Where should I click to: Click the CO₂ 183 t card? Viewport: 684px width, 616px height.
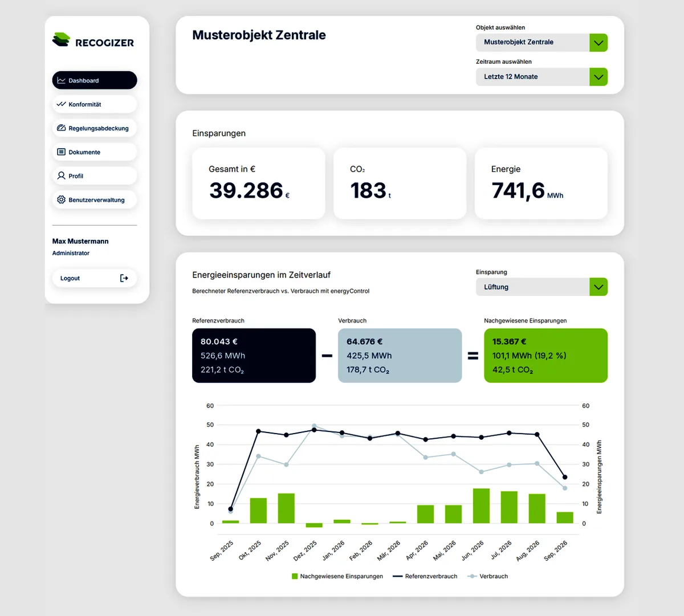click(400, 183)
